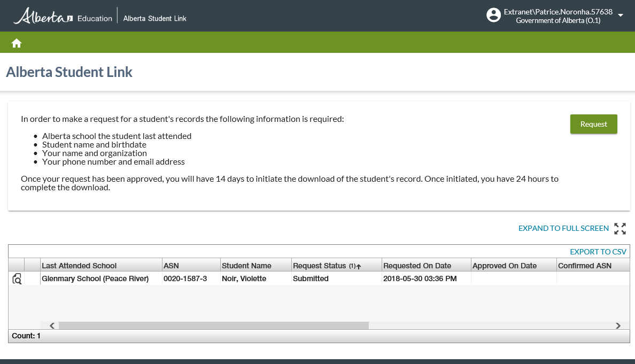The width and height of the screenshot is (635, 364).
Task: Click the user account avatar icon
Action: click(493, 16)
